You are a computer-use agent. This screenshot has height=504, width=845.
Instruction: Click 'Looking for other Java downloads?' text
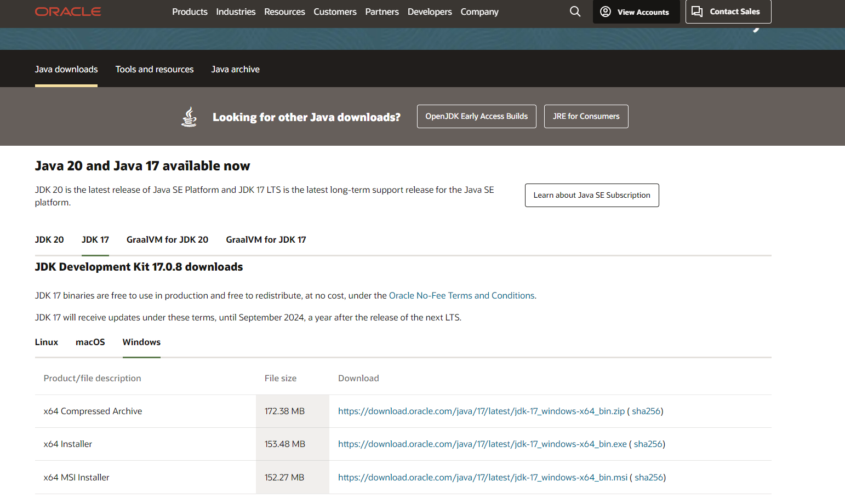click(306, 117)
